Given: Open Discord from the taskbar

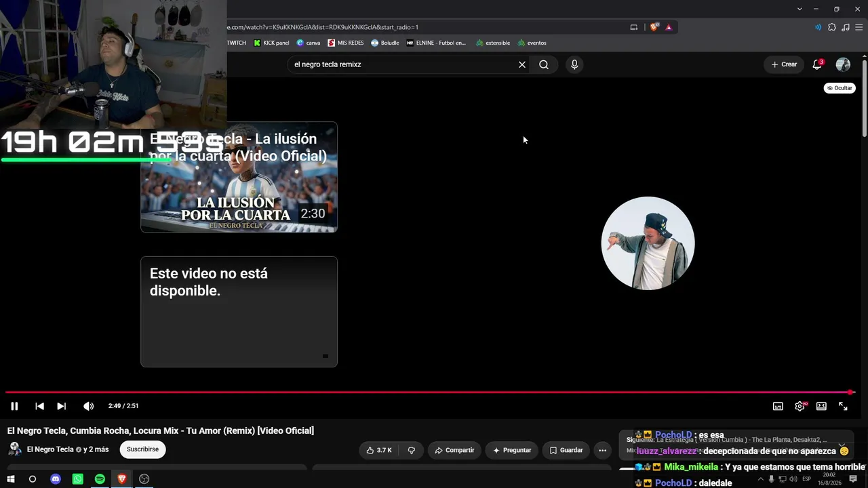Looking at the screenshot, I should click(x=56, y=479).
